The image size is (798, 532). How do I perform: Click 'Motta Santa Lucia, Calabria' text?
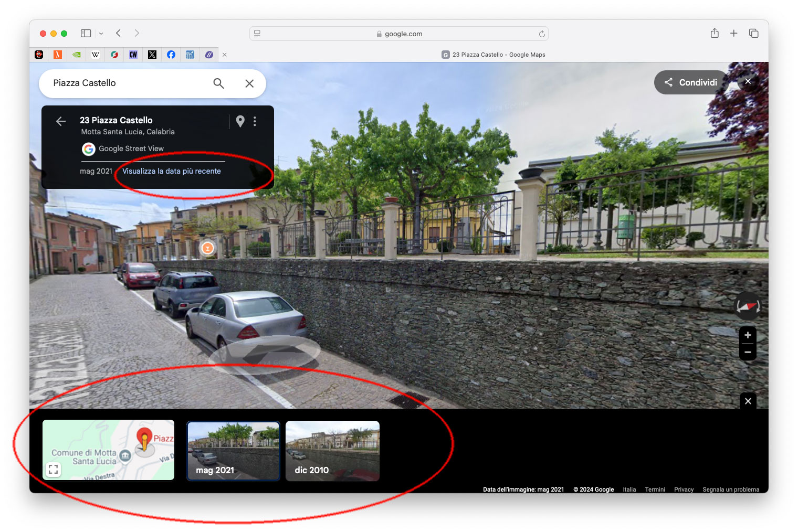(128, 132)
